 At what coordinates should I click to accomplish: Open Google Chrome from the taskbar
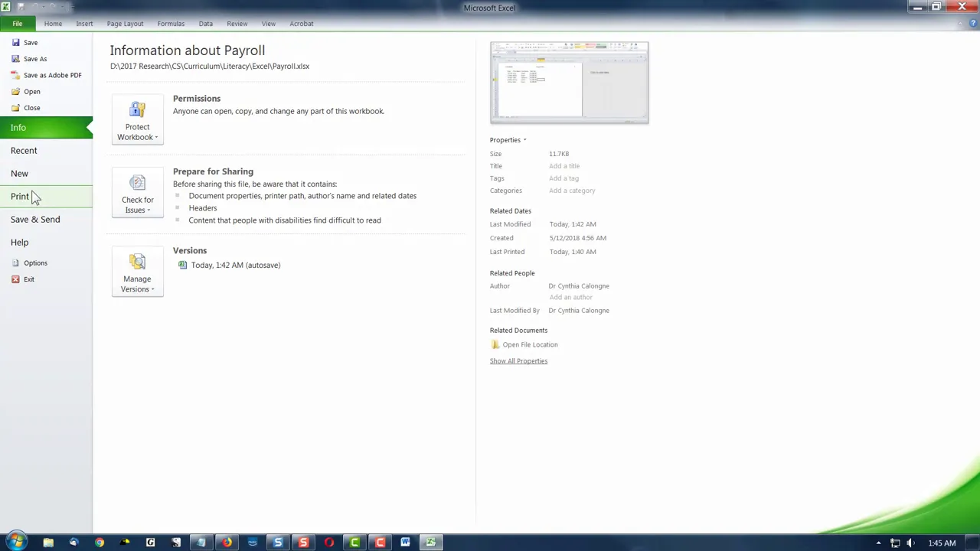[x=100, y=543]
